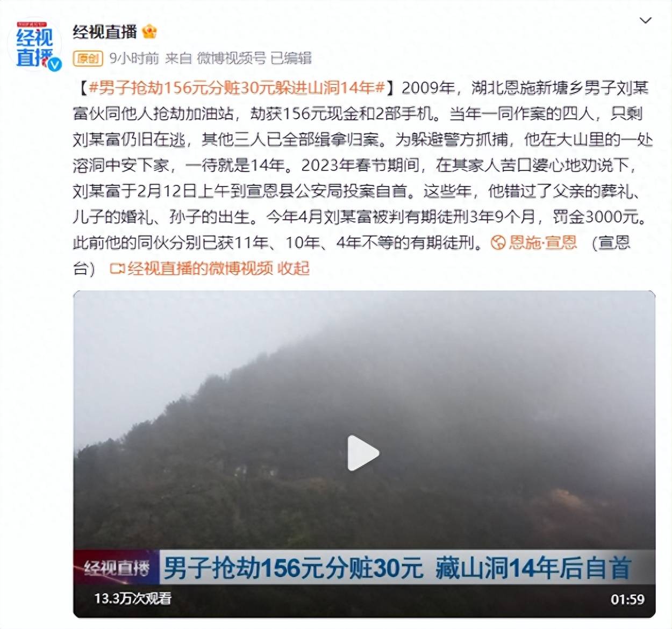Image resolution: width=672 pixels, height=629 pixels.
Task: Collapse the post text with 收起
Action: click(x=294, y=268)
